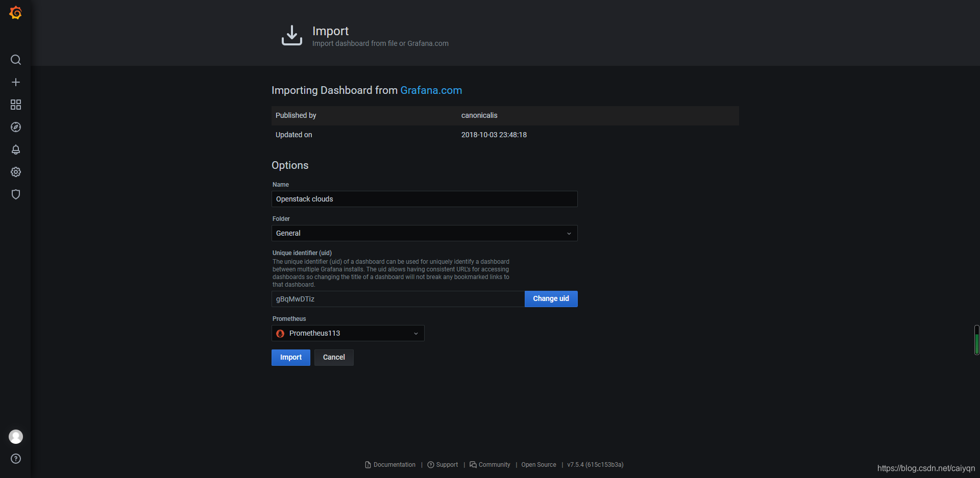
Task: Follow the Grafana.com link in heading
Action: coord(431,90)
